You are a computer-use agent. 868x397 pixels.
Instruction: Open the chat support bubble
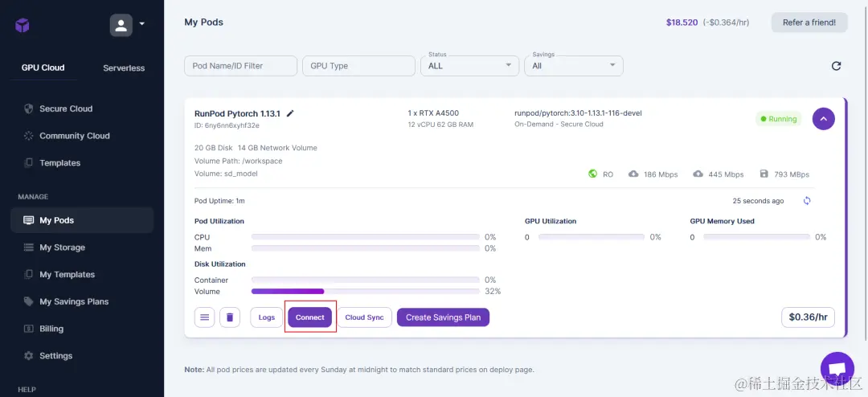point(837,369)
